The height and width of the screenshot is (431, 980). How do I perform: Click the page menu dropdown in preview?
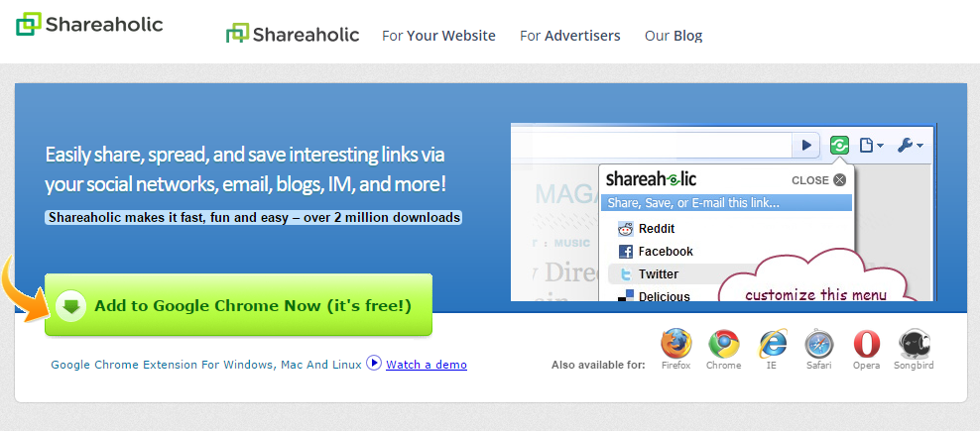[x=871, y=146]
